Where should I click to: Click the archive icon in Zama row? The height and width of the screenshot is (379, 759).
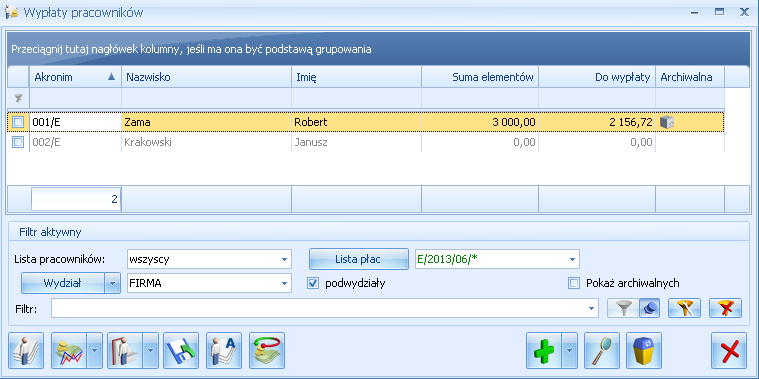click(x=667, y=122)
